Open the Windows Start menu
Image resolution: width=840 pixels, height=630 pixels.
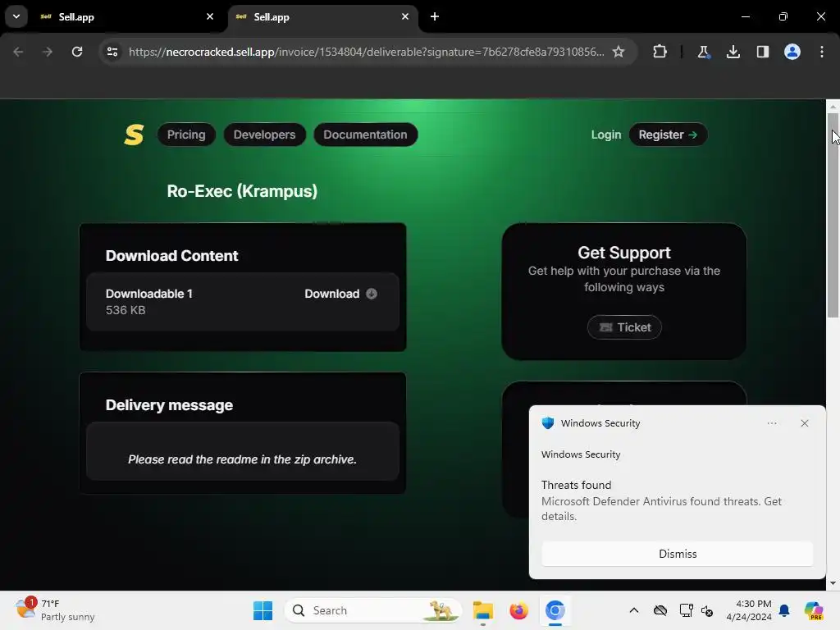click(x=262, y=610)
